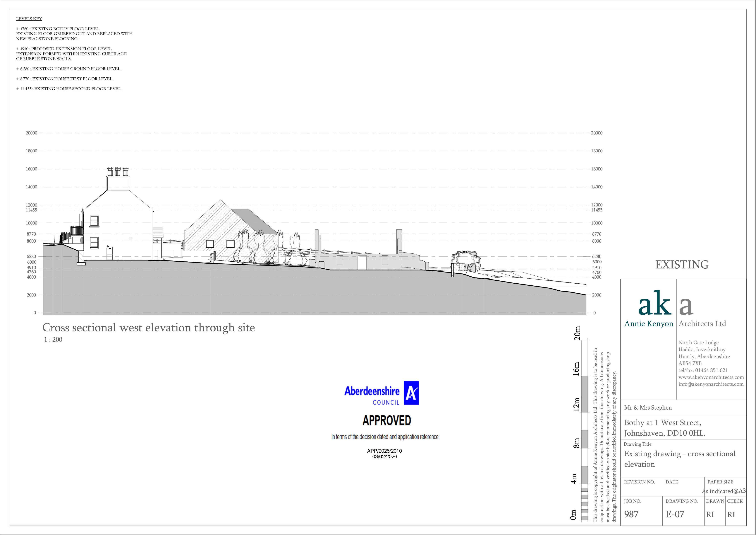The width and height of the screenshot is (756, 535).
Task: Click the left 11455 level marker
Action: pos(32,210)
